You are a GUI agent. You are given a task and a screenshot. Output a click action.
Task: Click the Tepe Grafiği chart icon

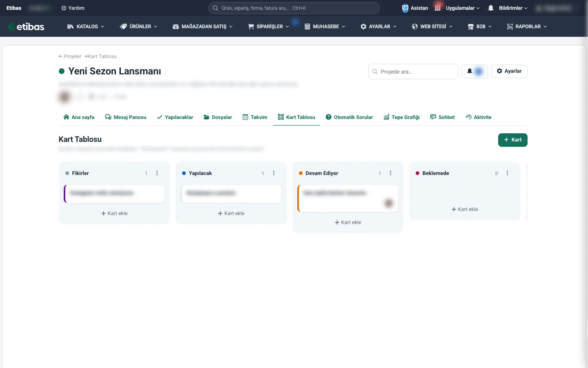[x=386, y=117]
